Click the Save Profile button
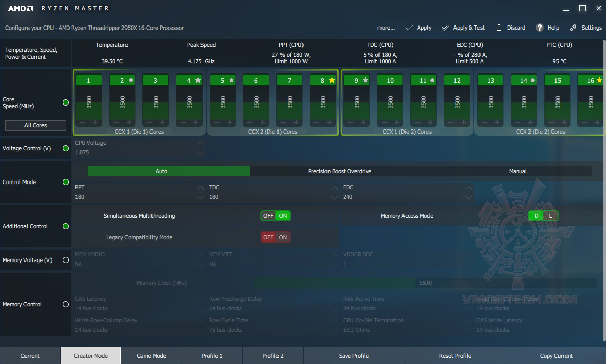Viewport: 606px width, 364px height. [354, 355]
